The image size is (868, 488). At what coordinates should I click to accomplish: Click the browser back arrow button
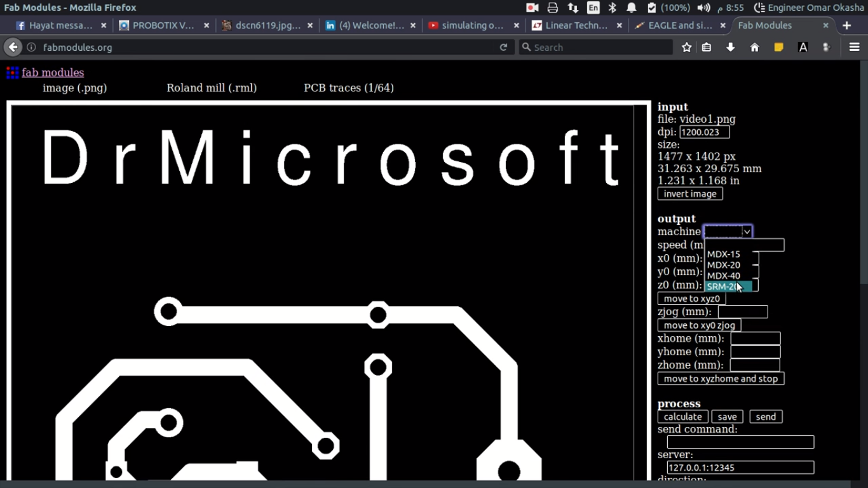tap(13, 47)
